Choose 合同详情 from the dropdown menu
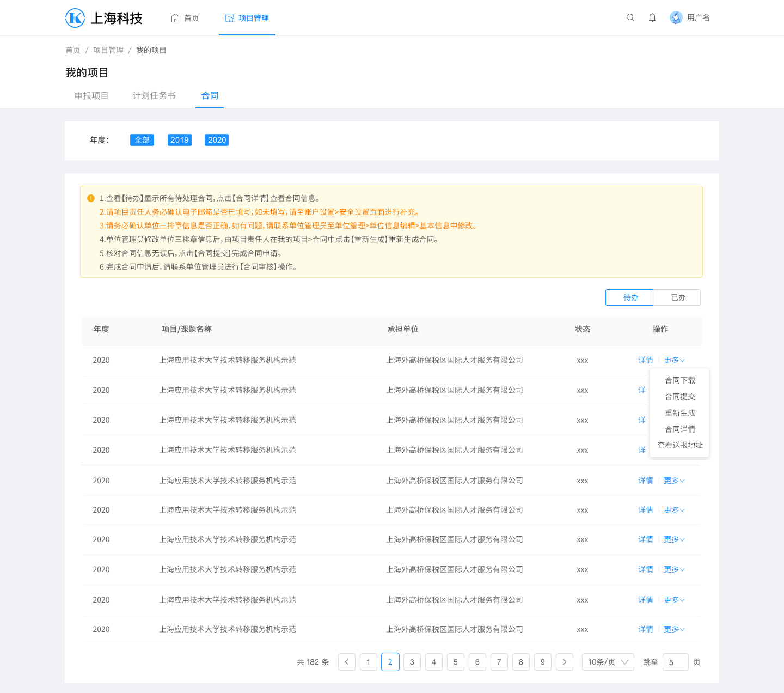 [x=680, y=429]
